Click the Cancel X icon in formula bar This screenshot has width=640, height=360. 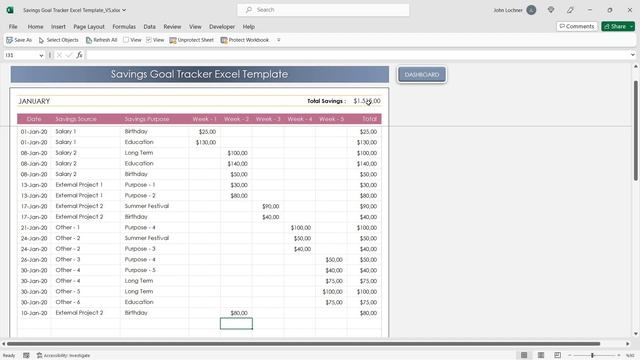pos(59,55)
